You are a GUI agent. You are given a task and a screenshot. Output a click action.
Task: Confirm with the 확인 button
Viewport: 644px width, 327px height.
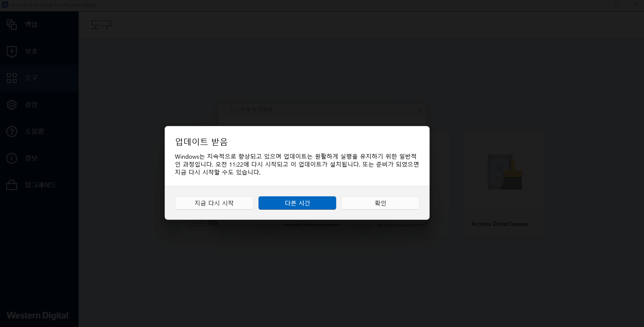pos(381,203)
